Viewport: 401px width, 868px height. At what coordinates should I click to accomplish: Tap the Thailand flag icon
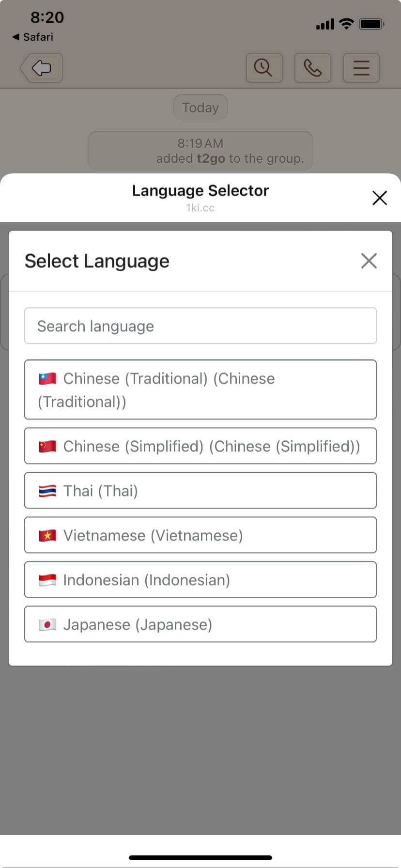[47, 491]
